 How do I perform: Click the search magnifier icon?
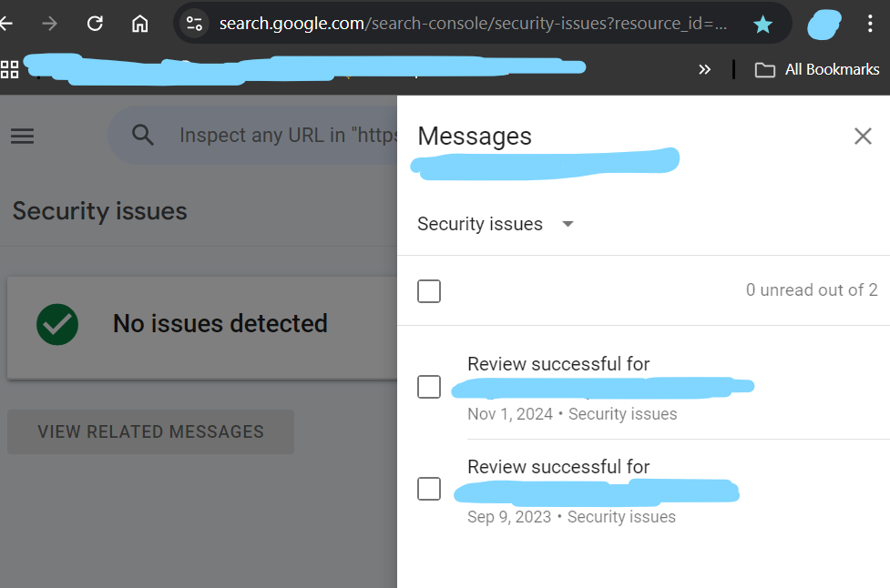143,136
